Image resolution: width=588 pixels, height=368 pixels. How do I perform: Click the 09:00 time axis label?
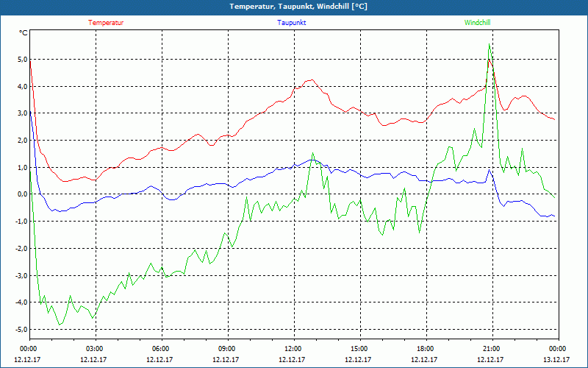[x=228, y=348]
